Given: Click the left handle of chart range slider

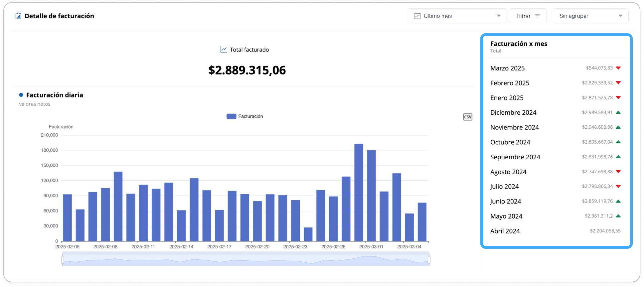Looking at the screenshot, I should [63, 259].
